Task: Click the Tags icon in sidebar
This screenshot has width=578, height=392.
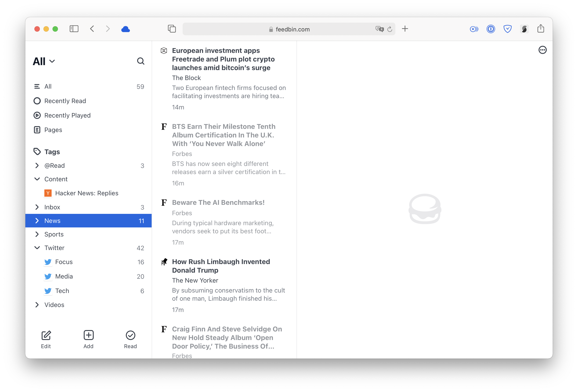Action: 37,152
